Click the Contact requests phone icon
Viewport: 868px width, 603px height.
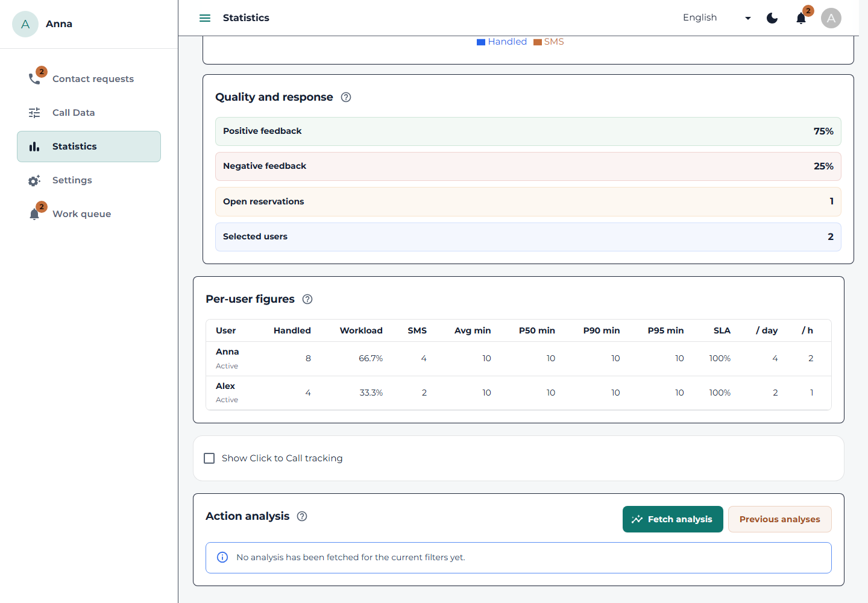34,79
